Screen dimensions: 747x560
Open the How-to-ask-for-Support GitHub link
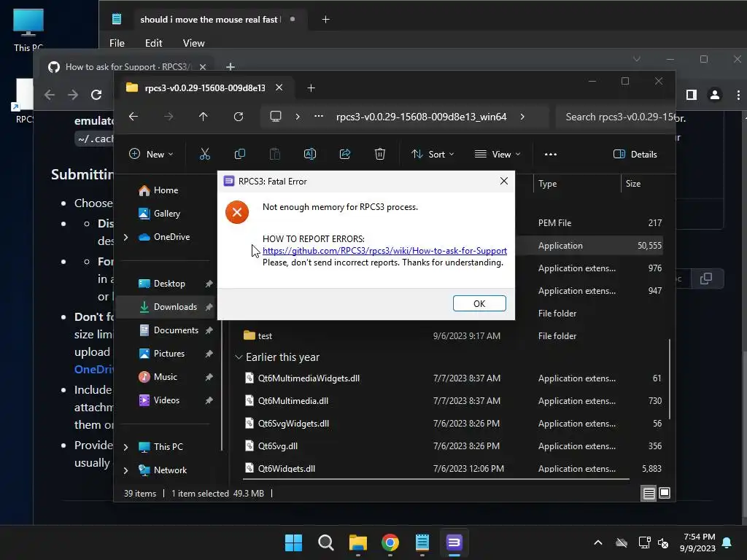click(x=384, y=251)
